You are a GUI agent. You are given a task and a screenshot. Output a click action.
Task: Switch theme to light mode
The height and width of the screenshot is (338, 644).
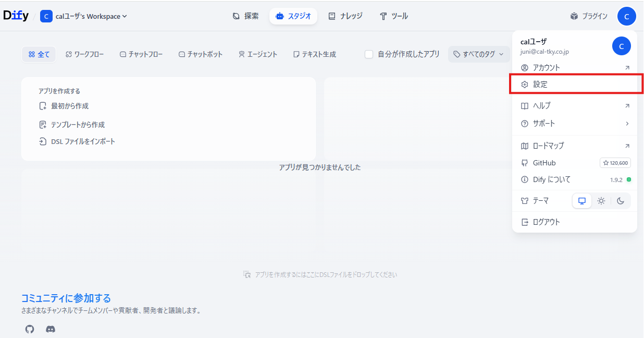point(601,200)
